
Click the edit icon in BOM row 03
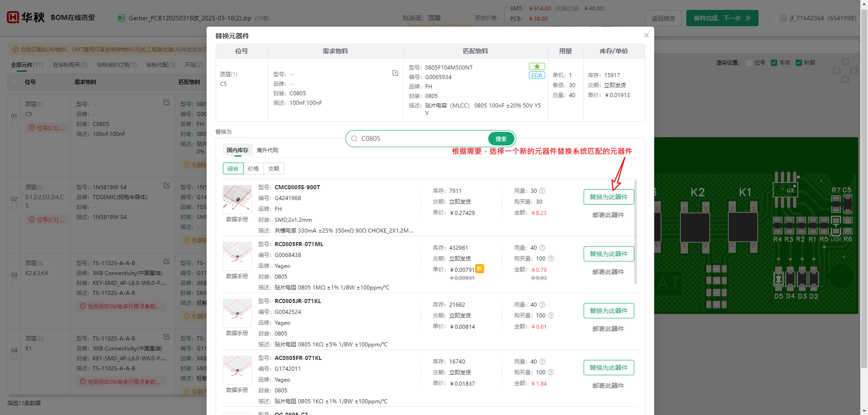pyautogui.click(x=166, y=261)
